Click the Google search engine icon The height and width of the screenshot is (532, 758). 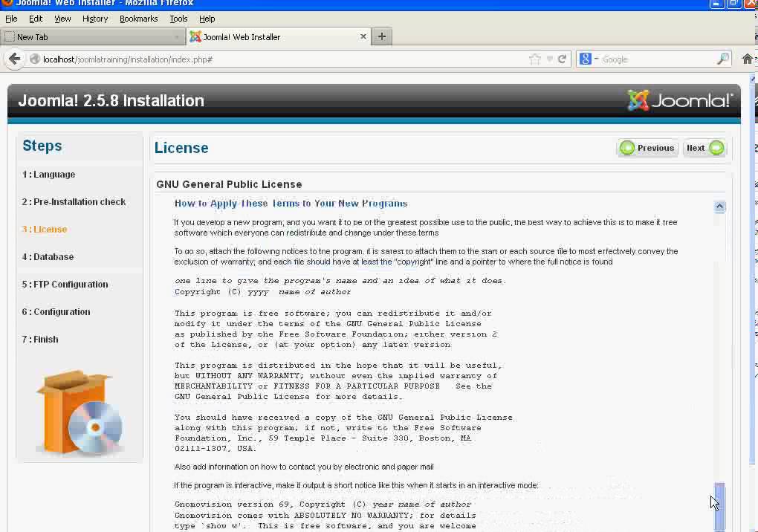(585, 59)
